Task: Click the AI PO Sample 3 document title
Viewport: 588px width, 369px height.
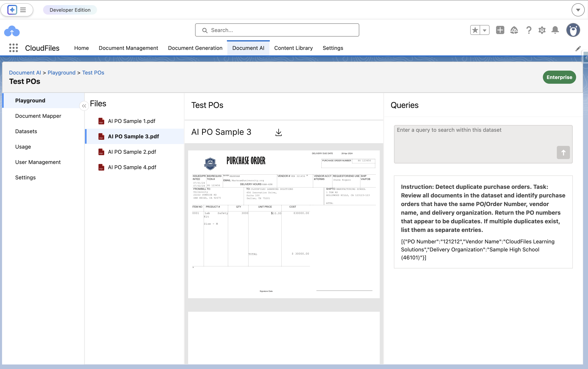Action: pyautogui.click(x=221, y=132)
